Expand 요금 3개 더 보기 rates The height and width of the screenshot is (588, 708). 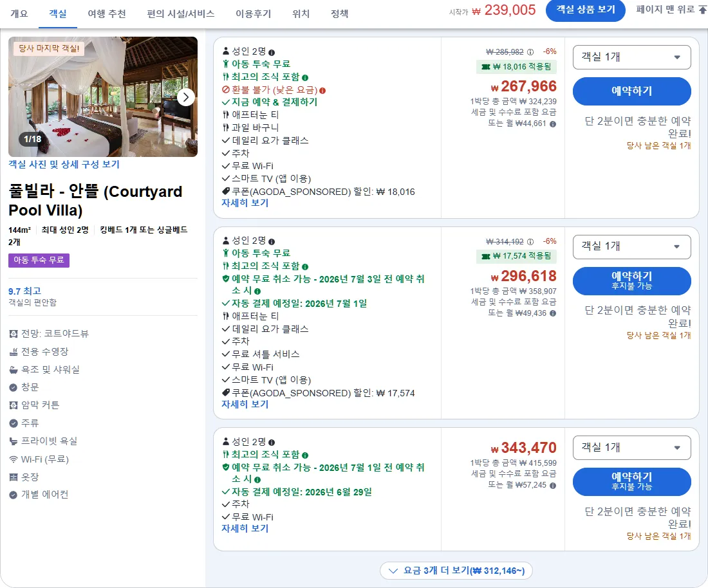coord(456,571)
